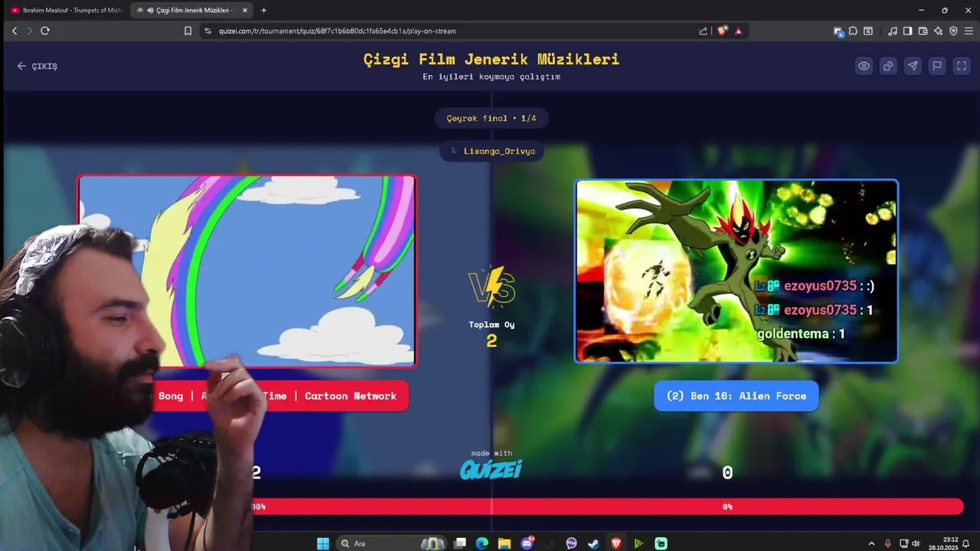The height and width of the screenshot is (551, 980).
Task: Toggle the browser sidebar panel icon
Action: tap(907, 31)
